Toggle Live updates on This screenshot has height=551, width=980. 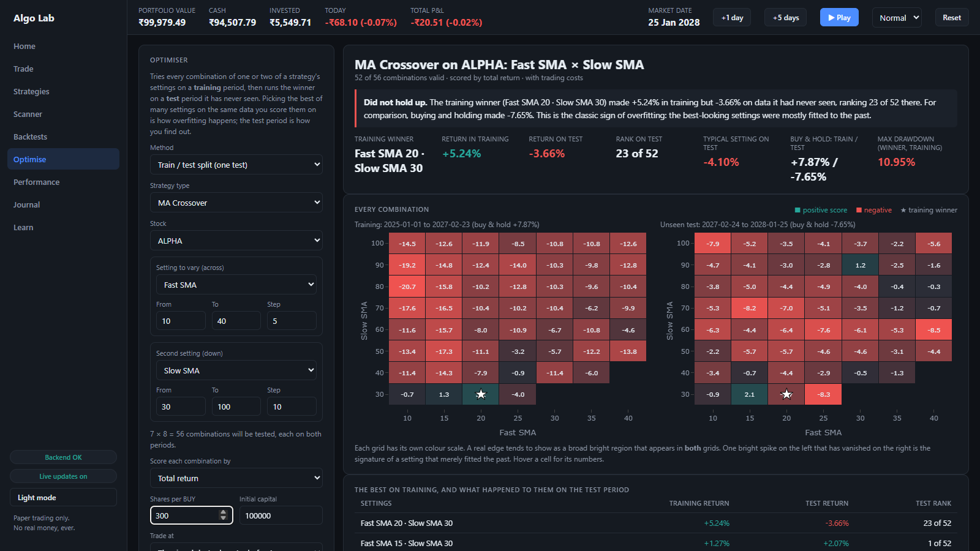pos(63,476)
